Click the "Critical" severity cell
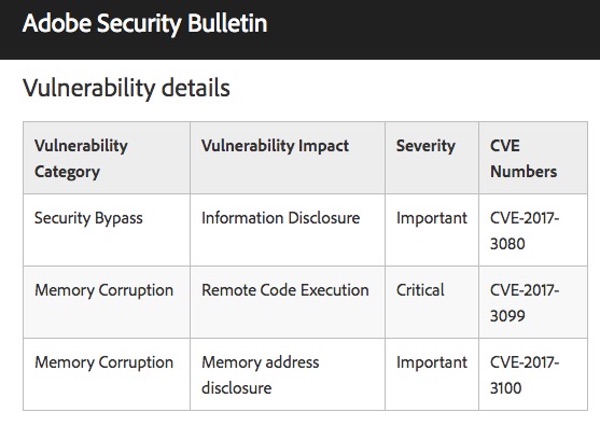 pos(422,290)
